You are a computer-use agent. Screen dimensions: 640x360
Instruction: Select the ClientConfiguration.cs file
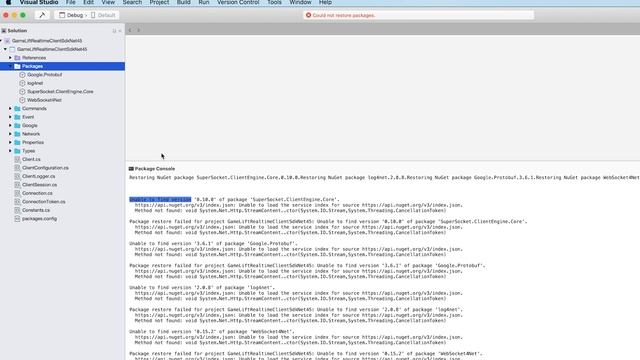(45, 168)
